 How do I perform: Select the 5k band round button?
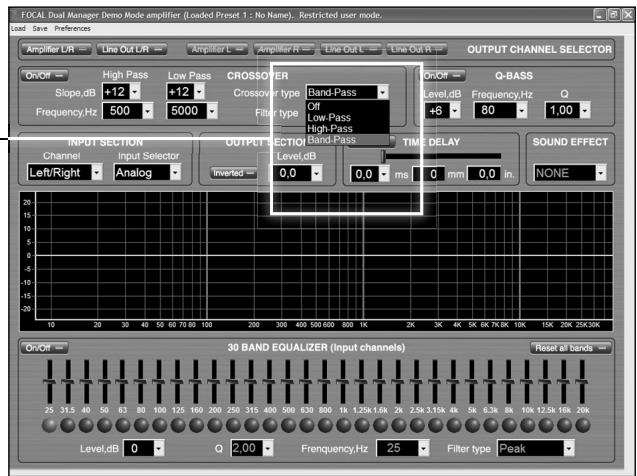point(472,425)
